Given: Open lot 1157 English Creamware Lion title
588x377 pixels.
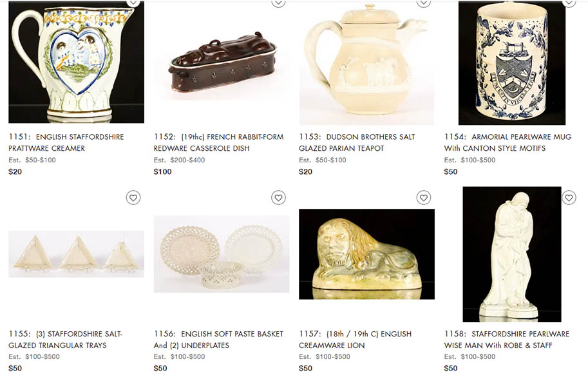Looking at the screenshot, I should tap(355, 340).
